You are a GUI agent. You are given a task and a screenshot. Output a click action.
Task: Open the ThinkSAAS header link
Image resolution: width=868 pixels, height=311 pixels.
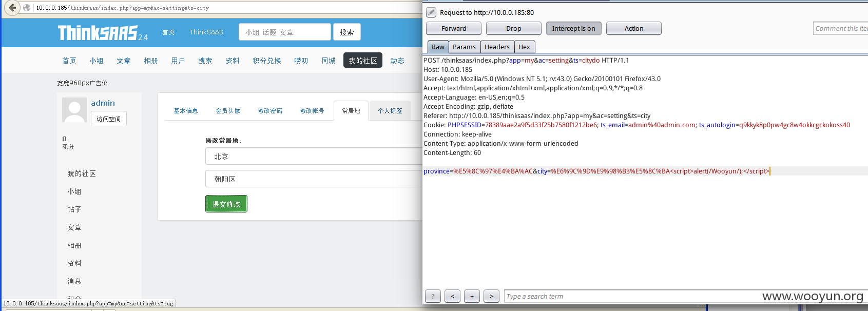206,32
